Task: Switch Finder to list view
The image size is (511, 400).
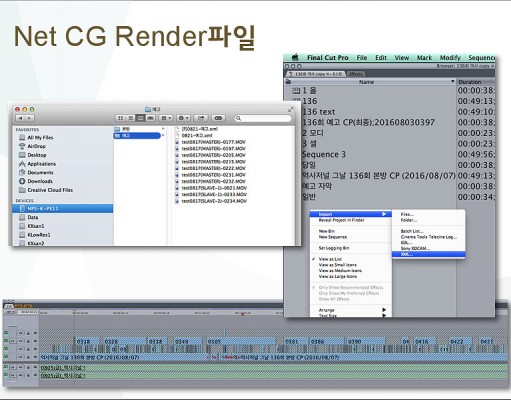Action: (x=131, y=118)
